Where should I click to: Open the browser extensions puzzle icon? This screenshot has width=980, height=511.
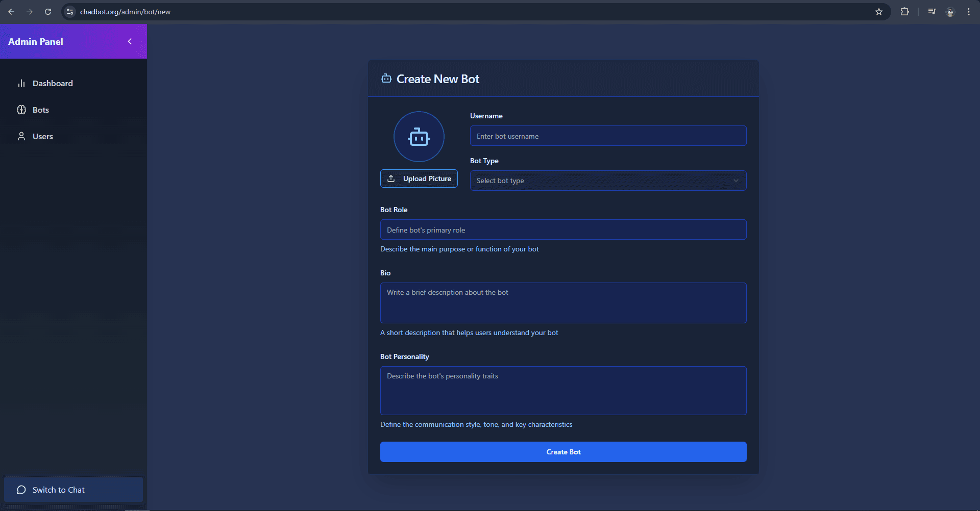[x=905, y=11]
